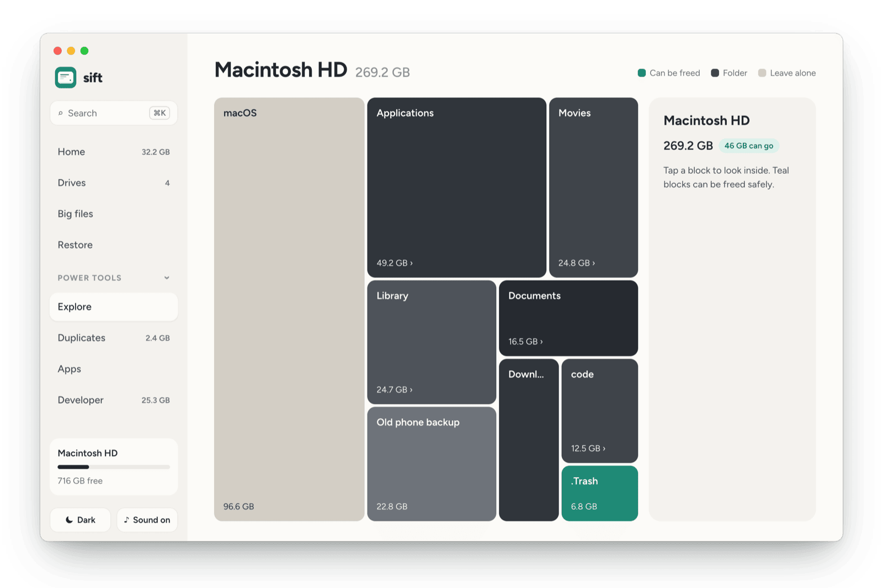Open the code folder block
The height and width of the screenshot is (588, 883).
coord(600,411)
